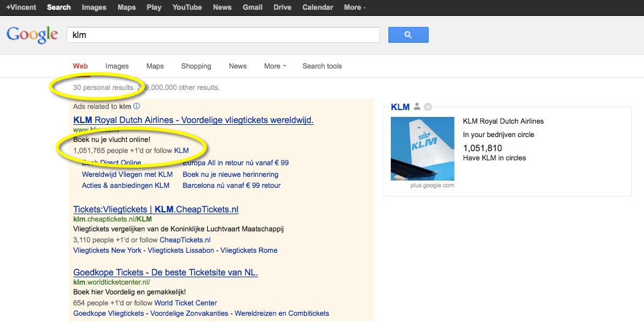Click the Google logo
The width and height of the screenshot is (644, 325).
[32, 35]
